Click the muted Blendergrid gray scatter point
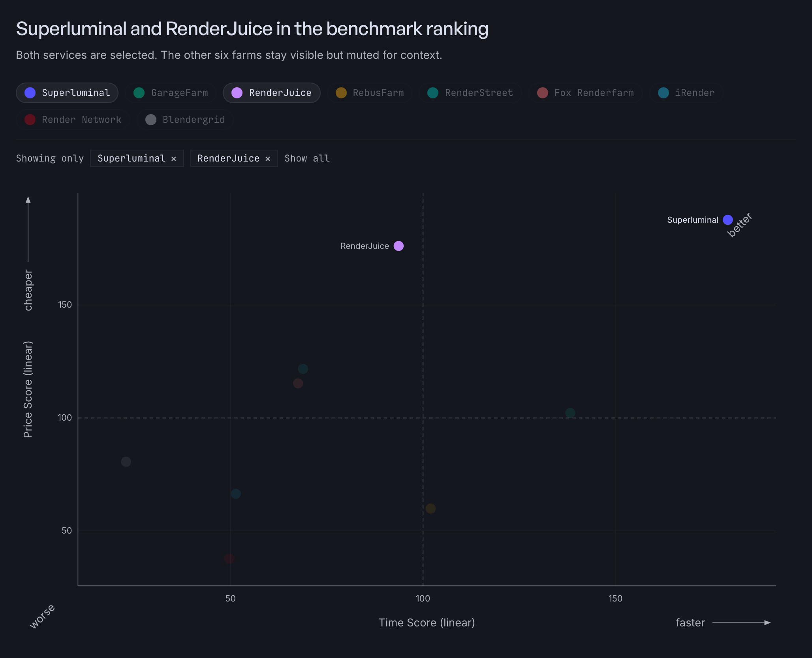 tap(126, 462)
